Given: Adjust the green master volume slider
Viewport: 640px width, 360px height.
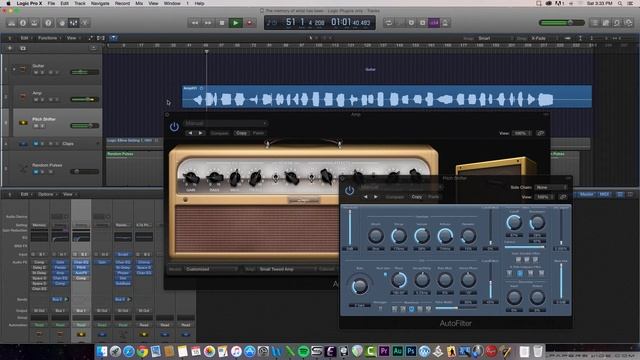Looking at the screenshot, I should point(562,23).
